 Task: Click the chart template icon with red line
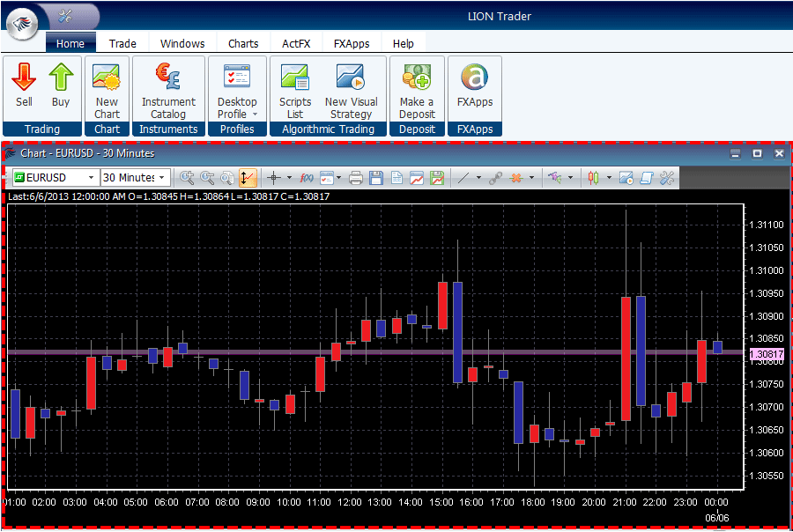417,178
